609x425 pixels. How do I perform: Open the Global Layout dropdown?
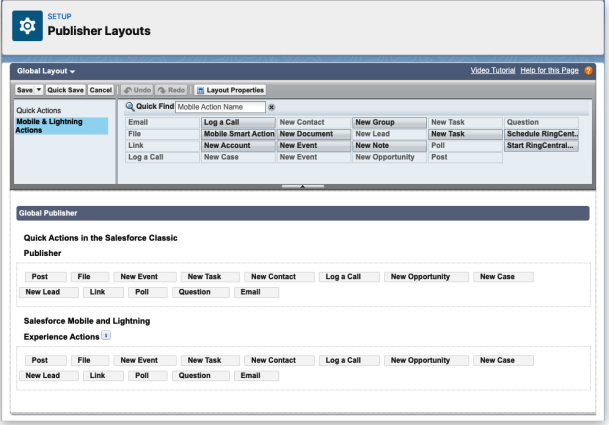point(46,71)
